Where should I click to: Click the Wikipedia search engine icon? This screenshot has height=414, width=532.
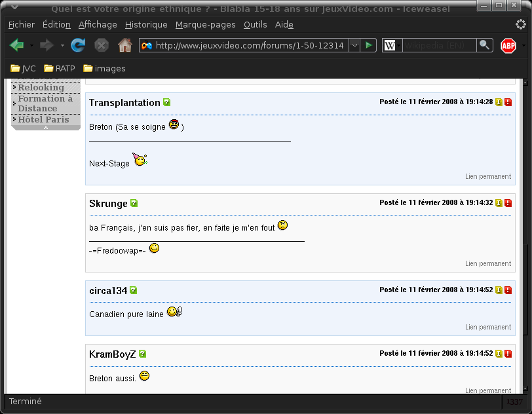pos(389,45)
